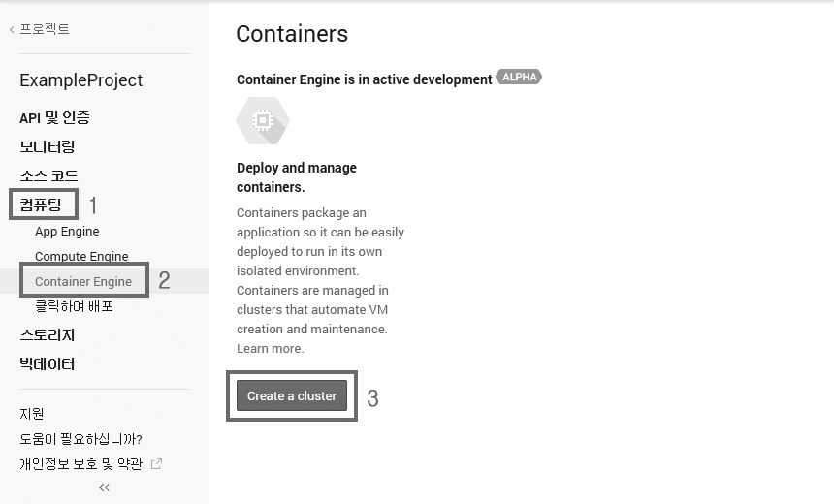Image resolution: width=834 pixels, height=504 pixels.
Task: Click the external link icon beside 개인정보 보호 및 약관
Action: (156, 464)
